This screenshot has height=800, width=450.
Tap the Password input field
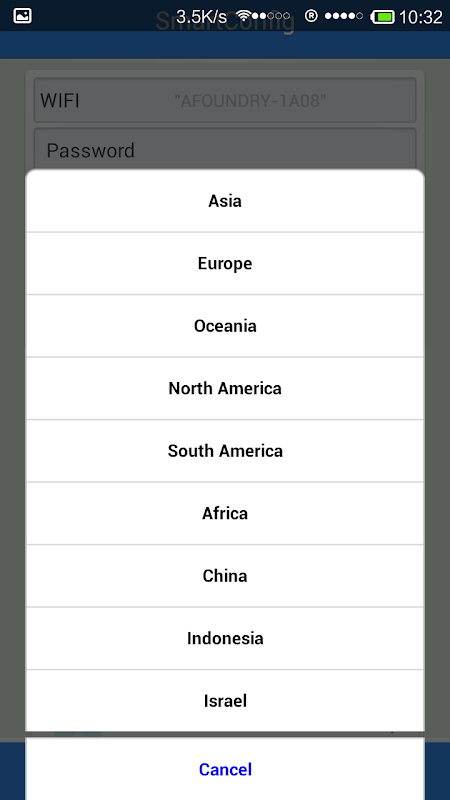(225, 148)
